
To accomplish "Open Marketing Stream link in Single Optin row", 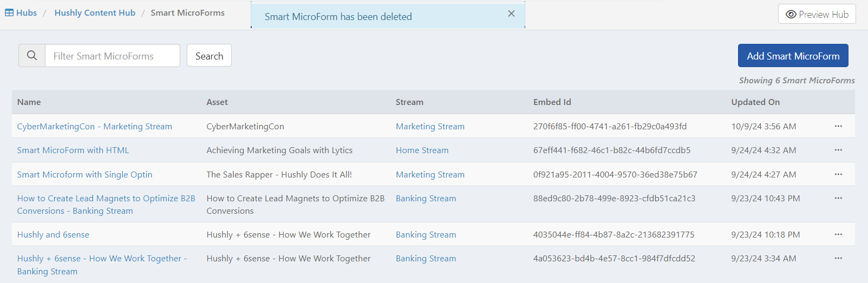I will coord(430,175).
